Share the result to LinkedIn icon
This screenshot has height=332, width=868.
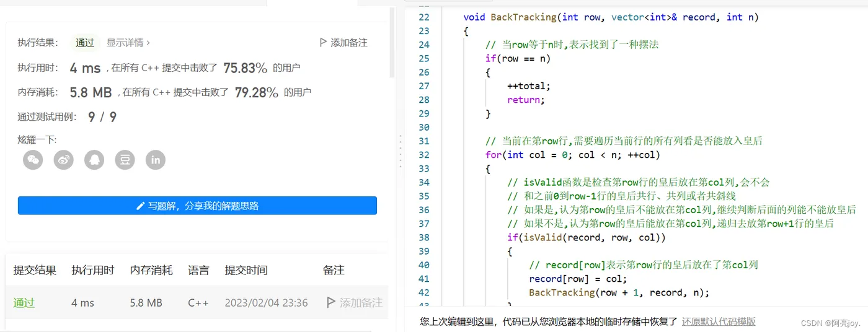point(156,160)
